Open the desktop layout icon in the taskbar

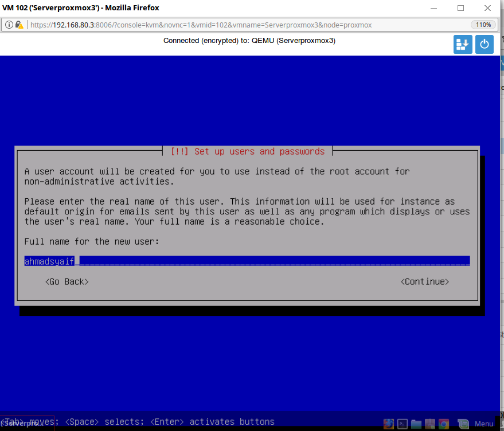pos(430,424)
